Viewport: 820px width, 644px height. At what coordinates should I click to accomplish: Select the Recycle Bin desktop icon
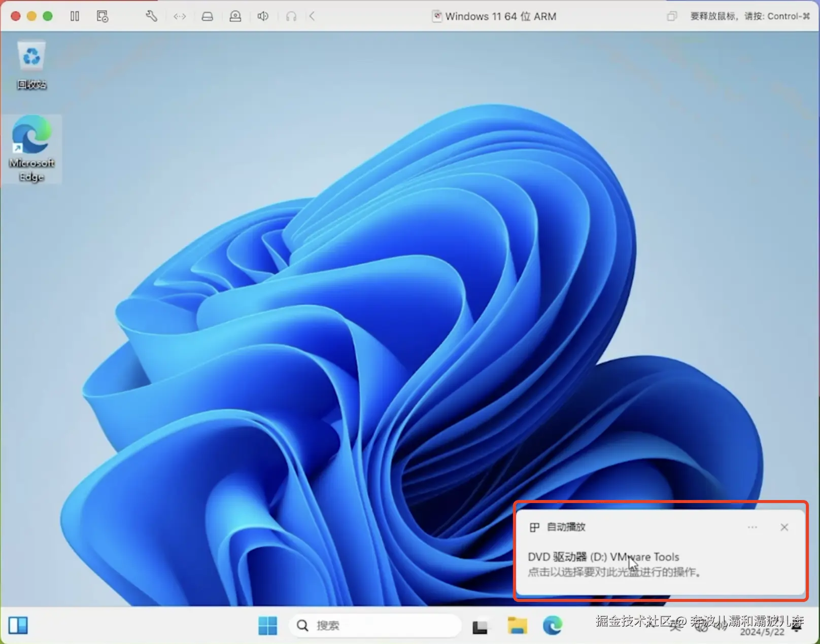pos(31,66)
